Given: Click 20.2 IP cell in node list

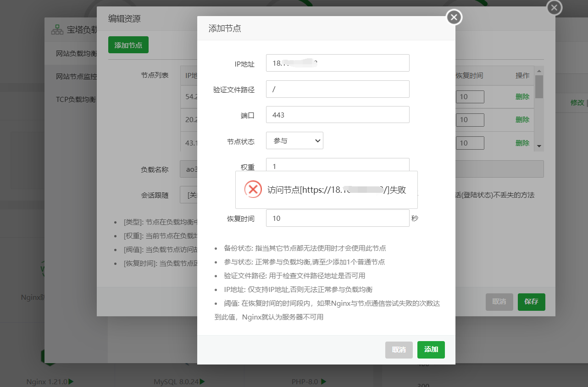Looking at the screenshot, I should [x=191, y=119].
